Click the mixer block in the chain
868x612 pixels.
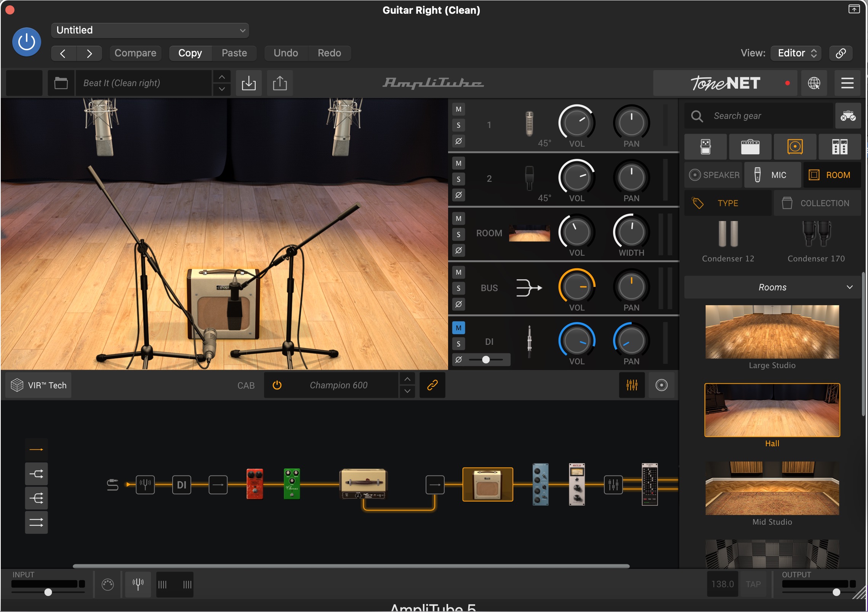pos(613,485)
